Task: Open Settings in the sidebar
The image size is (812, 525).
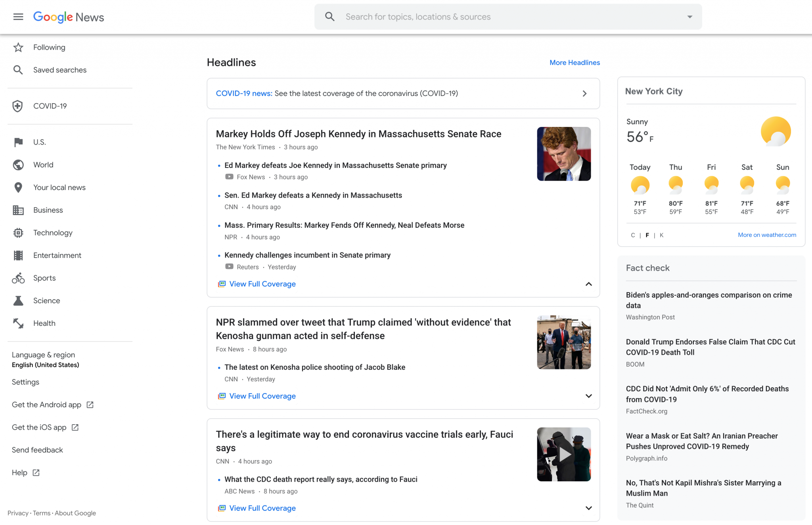Action: point(25,382)
